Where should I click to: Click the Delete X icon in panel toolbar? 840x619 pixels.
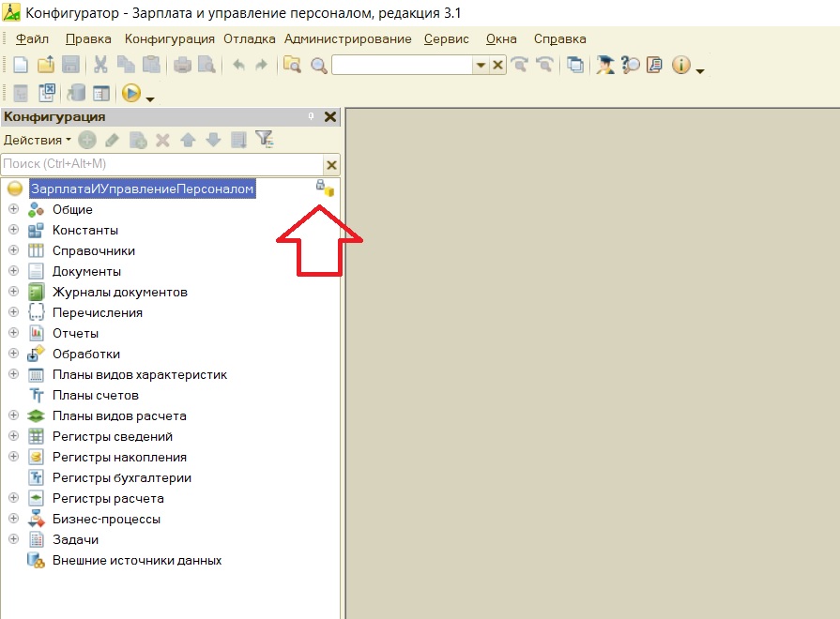[162, 141]
